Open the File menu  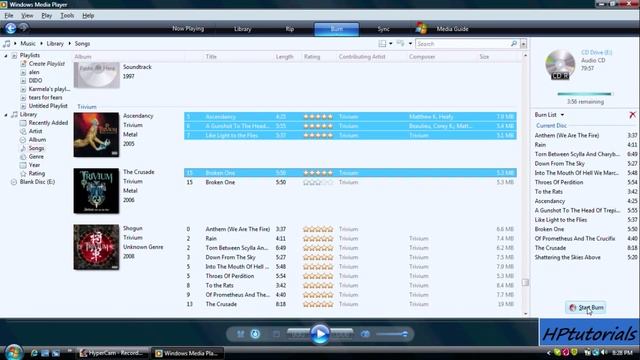[x=9, y=16]
